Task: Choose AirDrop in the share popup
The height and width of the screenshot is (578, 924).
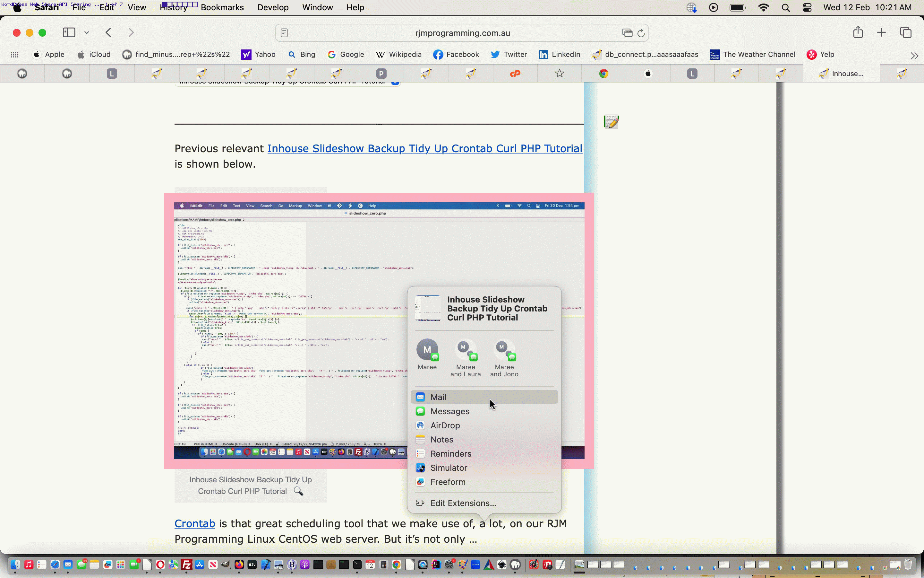Action: tap(484, 425)
